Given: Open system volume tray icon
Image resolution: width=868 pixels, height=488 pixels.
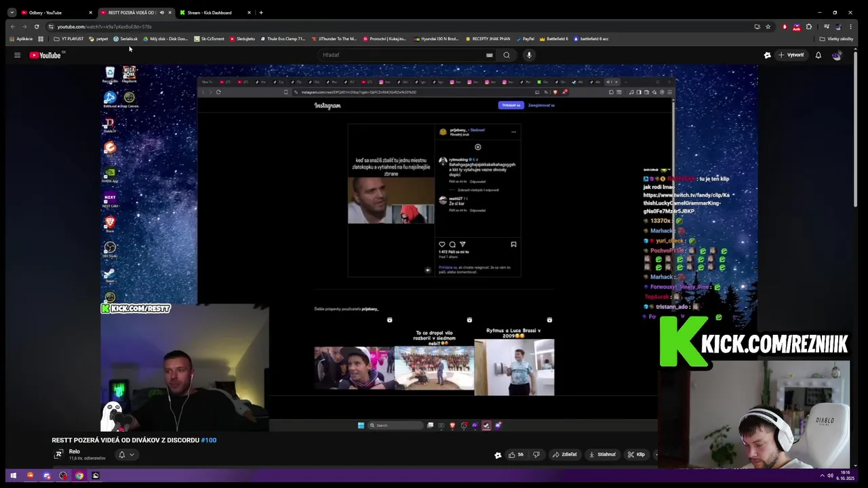Looking at the screenshot, I should tap(830, 475).
